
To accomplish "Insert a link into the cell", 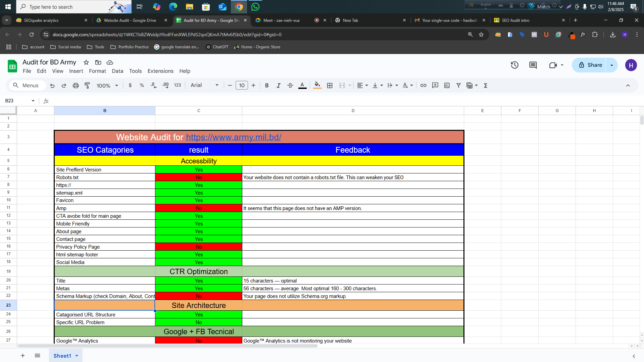I will pyautogui.click(x=423, y=85).
